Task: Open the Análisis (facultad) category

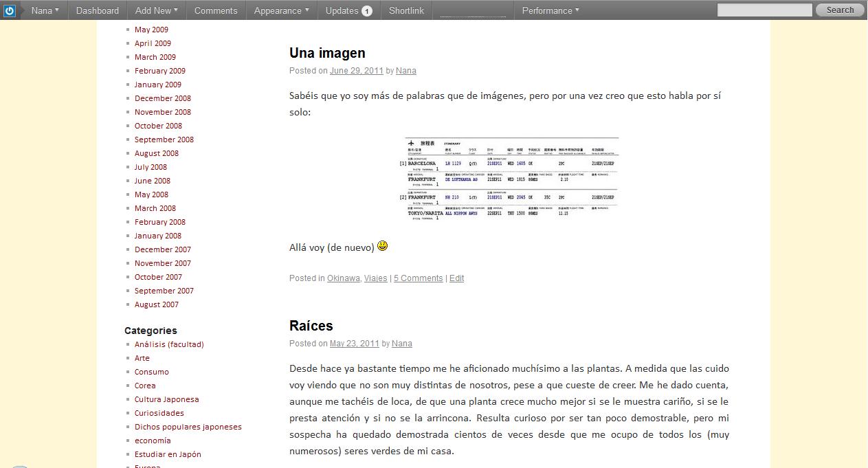Action: 169,344
